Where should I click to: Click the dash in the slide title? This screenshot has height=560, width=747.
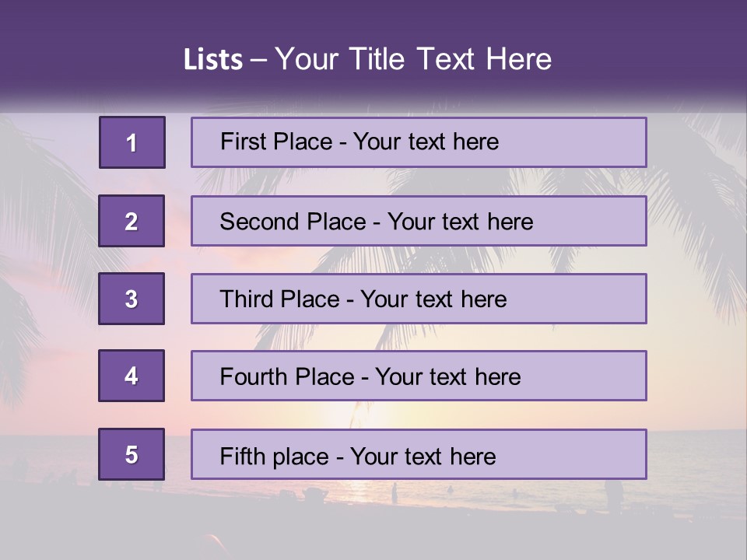tap(259, 60)
